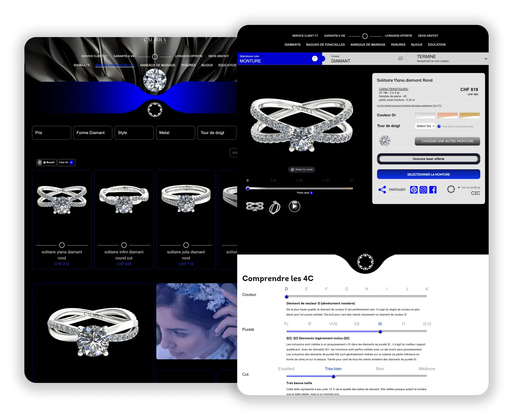This screenshot has height=420, width=513.
Task: Click Choisir une autre monture button
Action: point(447,141)
